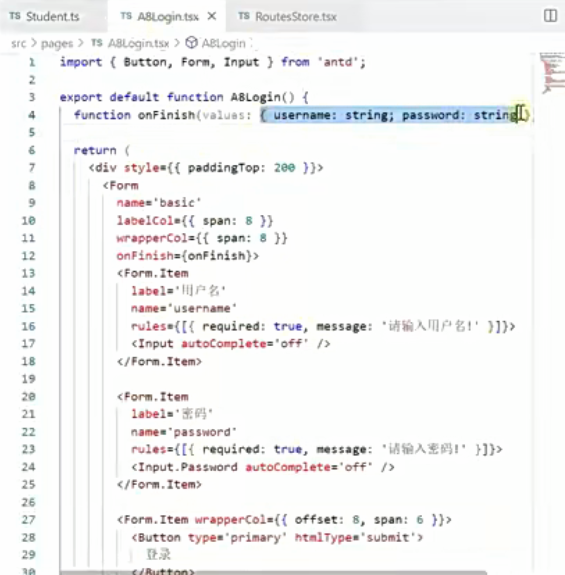Click '{ Button, Form, Input }' import names
565x575 pixels.
pos(191,62)
